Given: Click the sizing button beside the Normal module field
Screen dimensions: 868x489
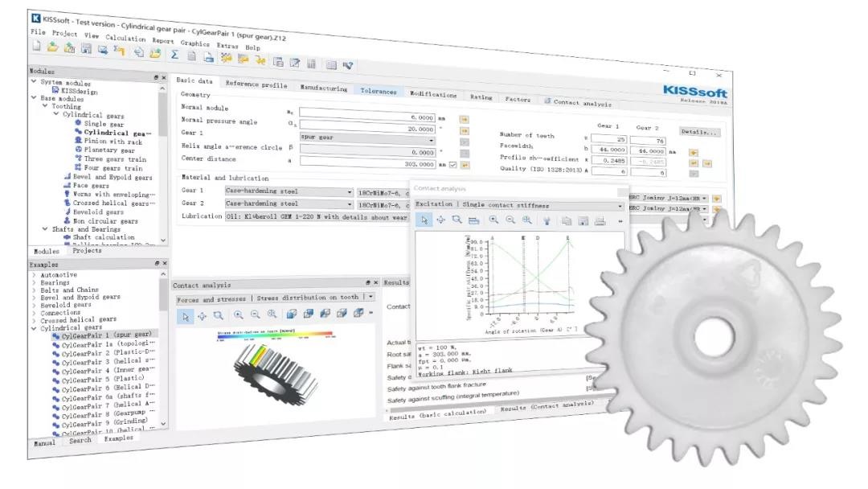Looking at the screenshot, I should tap(464, 119).
